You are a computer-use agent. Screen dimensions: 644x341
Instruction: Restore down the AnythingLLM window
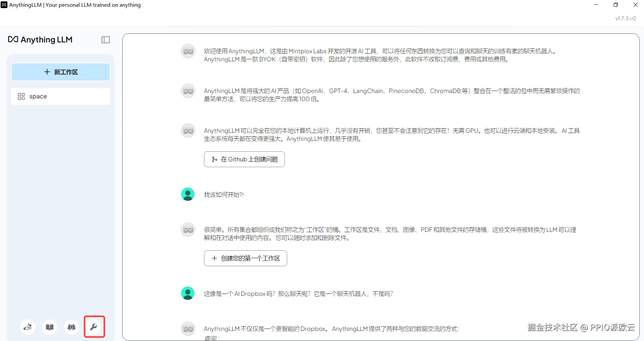tap(616, 5)
